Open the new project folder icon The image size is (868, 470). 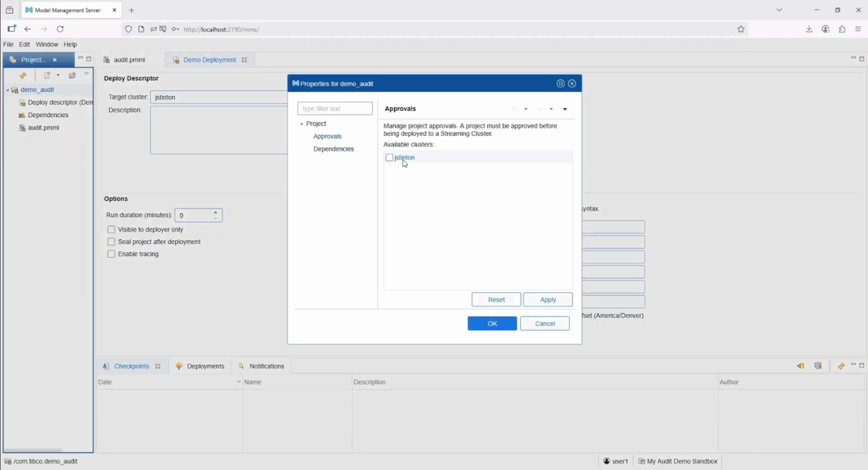pyautogui.click(x=72, y=75)
